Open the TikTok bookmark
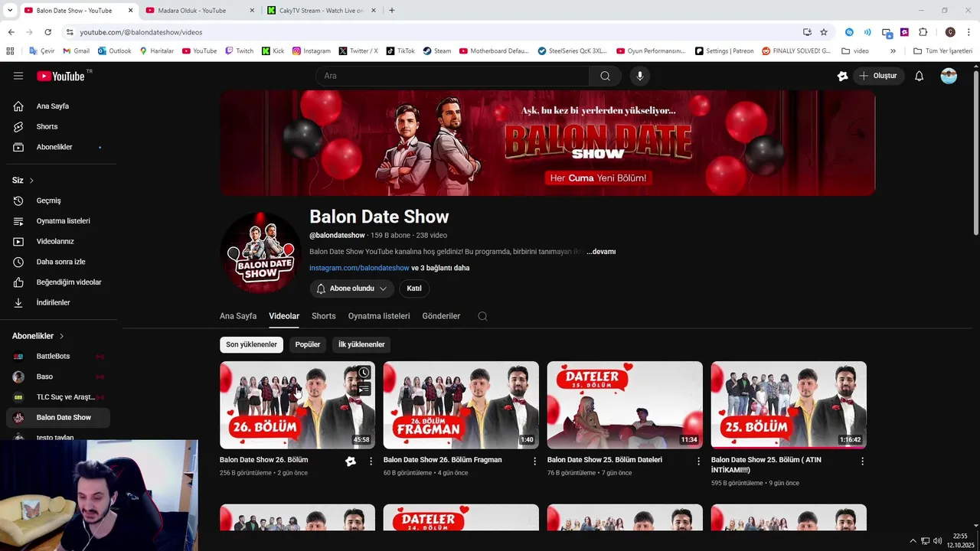The image size is (980, 551). click(x=400, y=51)
